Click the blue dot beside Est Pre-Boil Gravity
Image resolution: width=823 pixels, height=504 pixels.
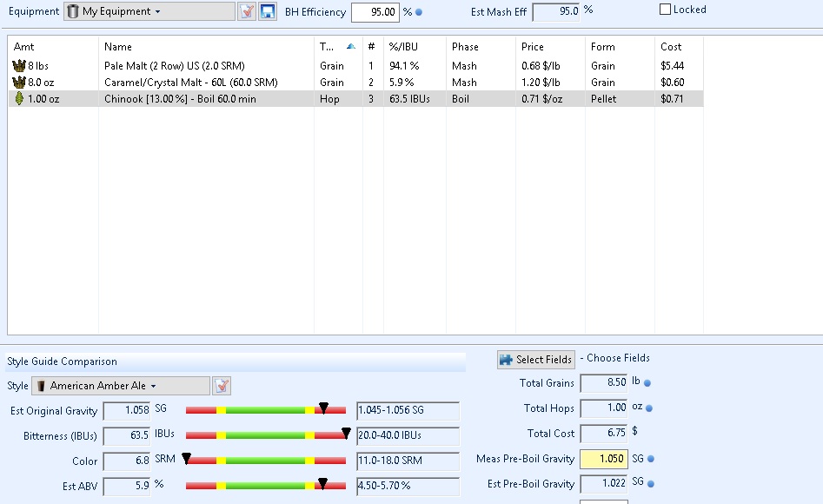point(651,484)
